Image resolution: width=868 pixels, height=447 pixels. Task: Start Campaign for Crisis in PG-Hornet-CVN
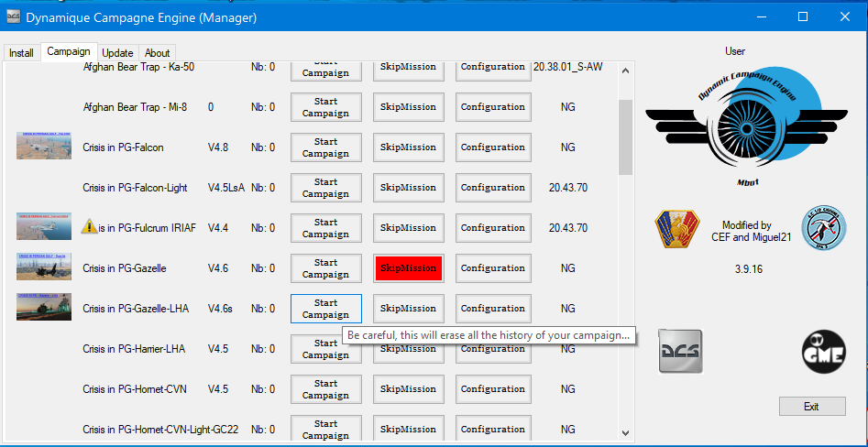pos(326,389)
